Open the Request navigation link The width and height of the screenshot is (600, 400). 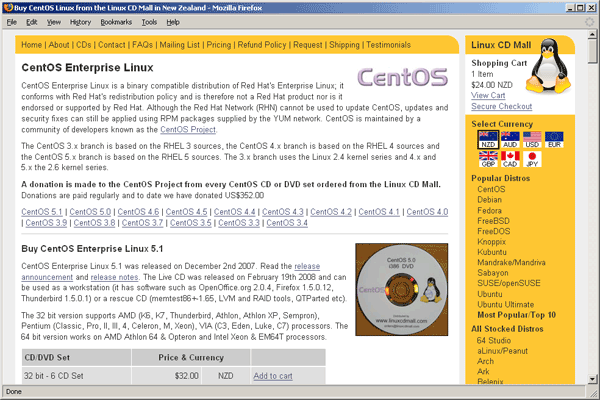coord(308,45)
